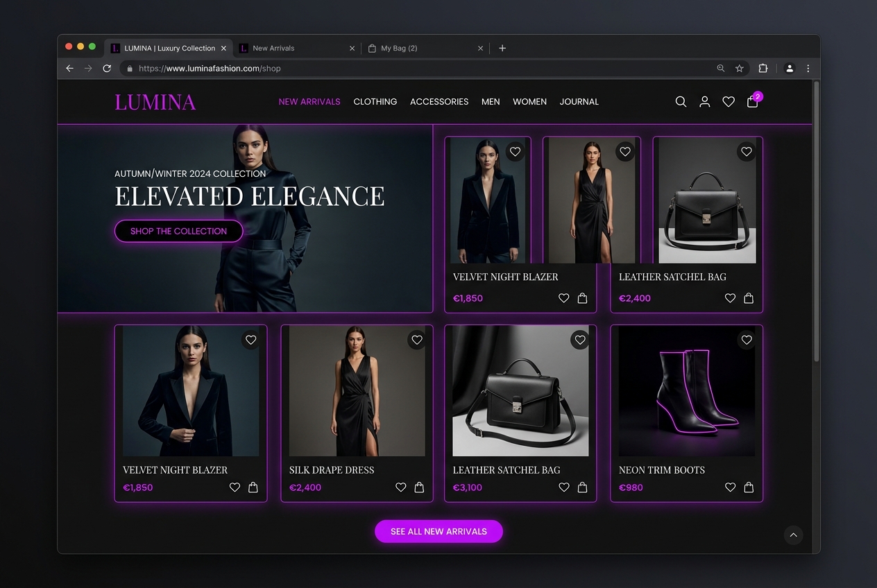Image resolution: width=877 pixels, height=588 pixels.
Task: Switch to the My Bag (2) browser tab
Action: (425, 48)
